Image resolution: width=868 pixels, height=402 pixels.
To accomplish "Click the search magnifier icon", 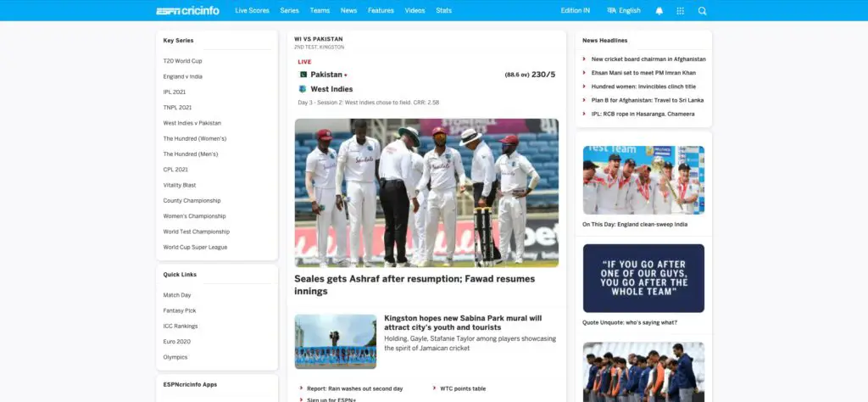I will point(703,10).
